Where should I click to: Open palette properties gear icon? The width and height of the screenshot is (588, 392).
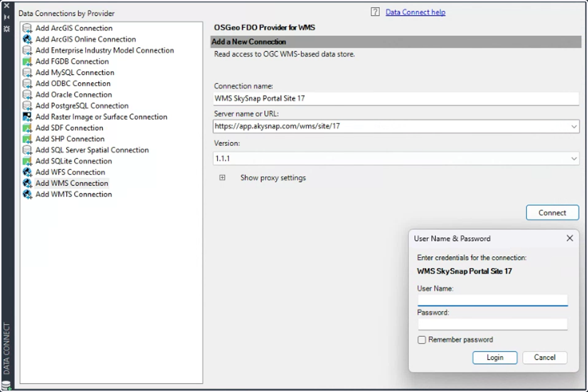pos(7,29)
